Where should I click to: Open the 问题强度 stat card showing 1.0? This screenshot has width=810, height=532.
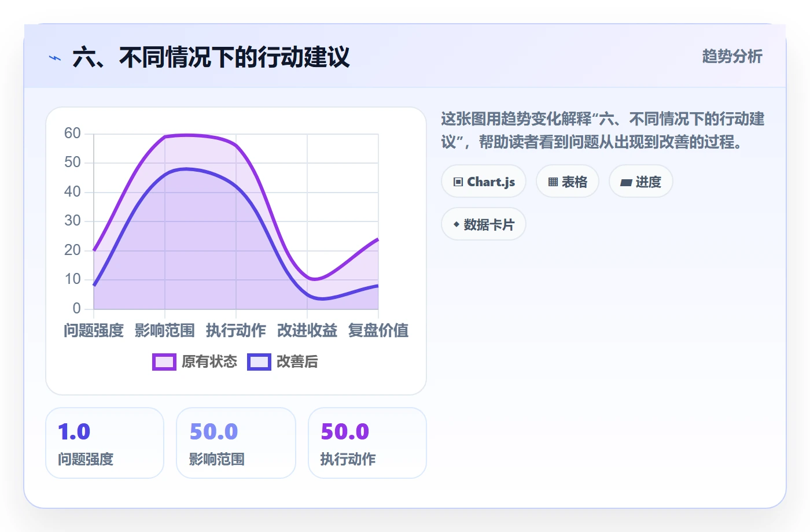tap(105, 443)
